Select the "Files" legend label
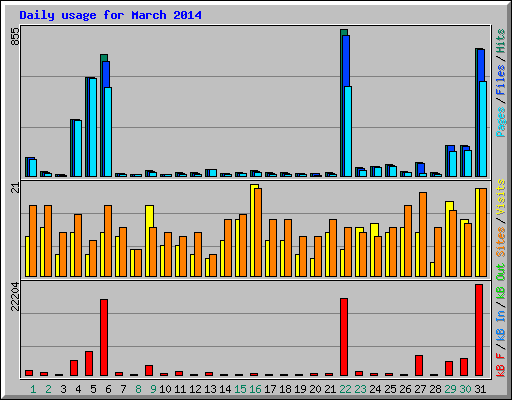512x400 pixels. 500,79
